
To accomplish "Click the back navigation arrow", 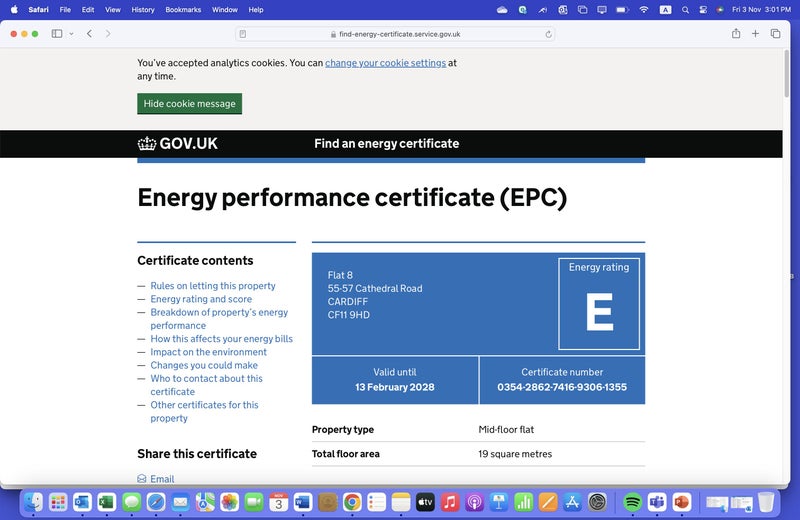I will coord(89,33).
